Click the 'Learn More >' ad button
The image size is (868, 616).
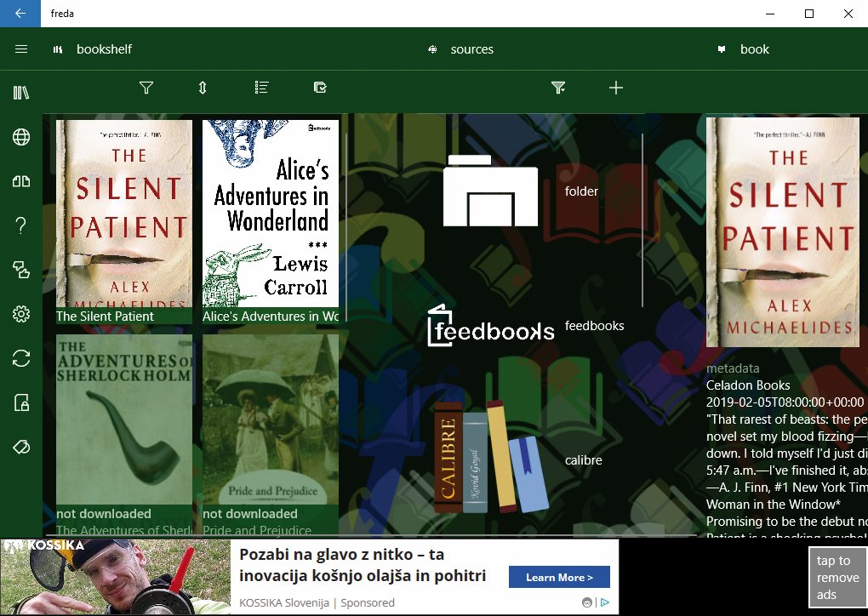pyautogui.click(x=559, y=577)
